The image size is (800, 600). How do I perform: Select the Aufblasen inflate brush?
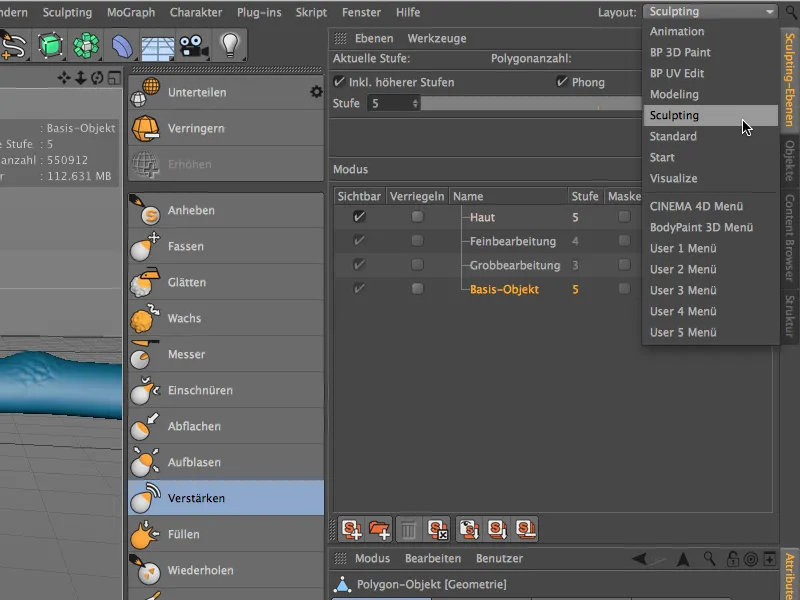[226, 462]
